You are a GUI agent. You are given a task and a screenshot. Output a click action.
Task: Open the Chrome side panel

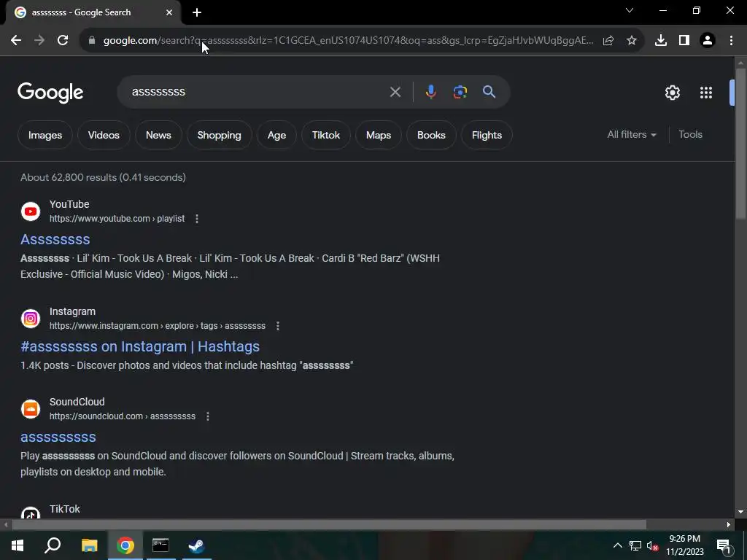pyautogui.click(x=684, y=41)
